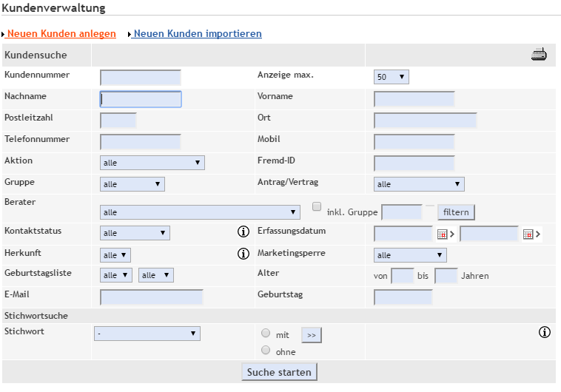Click the 'filtern' button
The width and height of the screenshot is (561, 392).
pos(456,212)
